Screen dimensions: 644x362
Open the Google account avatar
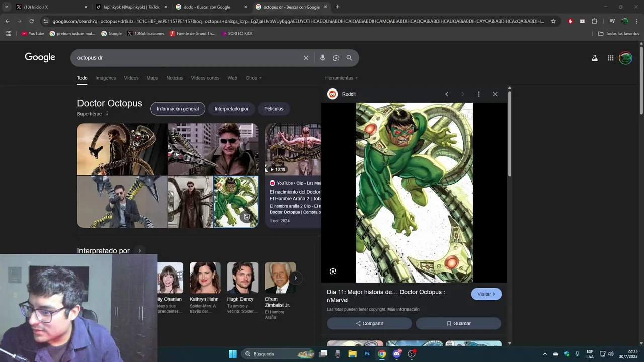coord(625,58)
